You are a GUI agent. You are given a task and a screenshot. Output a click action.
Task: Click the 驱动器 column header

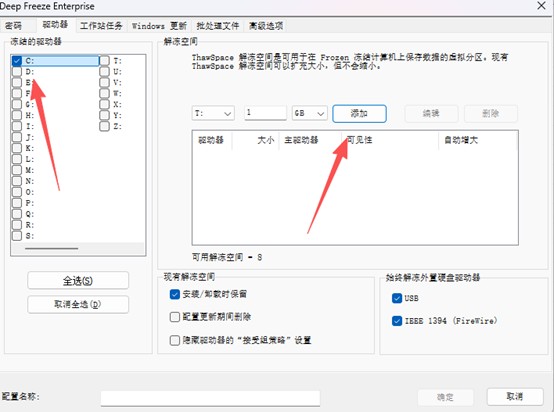click(x=211, y=140)
